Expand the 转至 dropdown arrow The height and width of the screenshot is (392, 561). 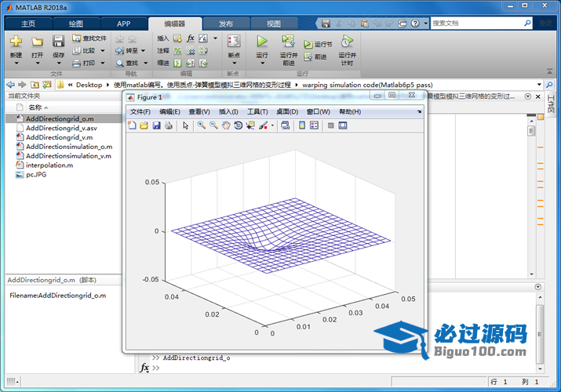click(x=143, y=51)
